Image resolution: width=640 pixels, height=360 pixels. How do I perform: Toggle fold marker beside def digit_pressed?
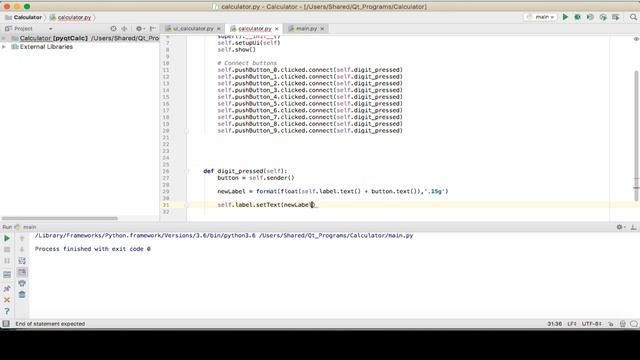pyautogui.click(x=187, y=171)
